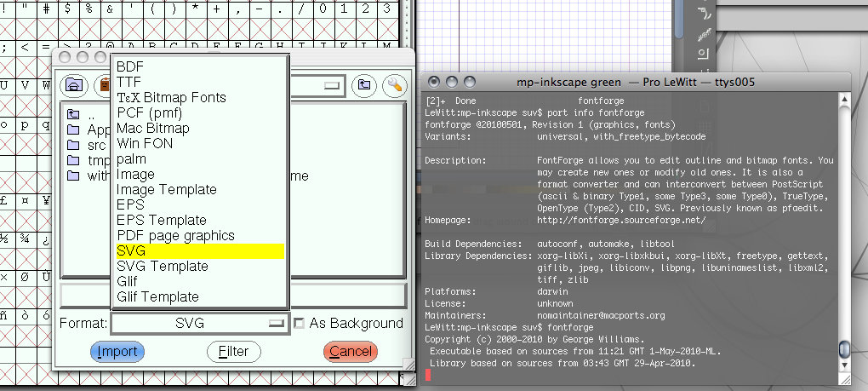
Task: Select the '3' glyph in the font view
Action: [x=386, y=9]
